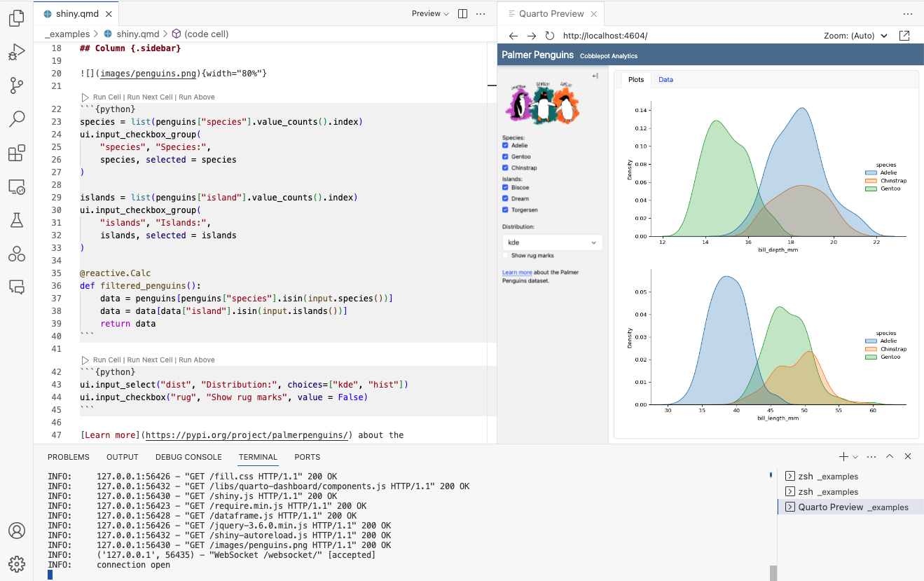Open the Distribution kde dropdown
The image size is (924, 581).
[x=552, y=241]
